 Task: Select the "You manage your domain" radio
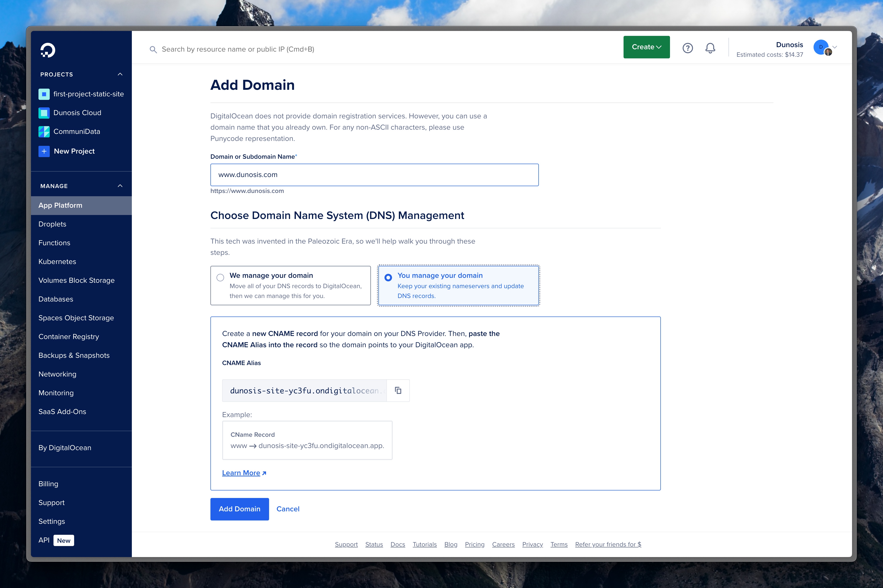(388, 278)
